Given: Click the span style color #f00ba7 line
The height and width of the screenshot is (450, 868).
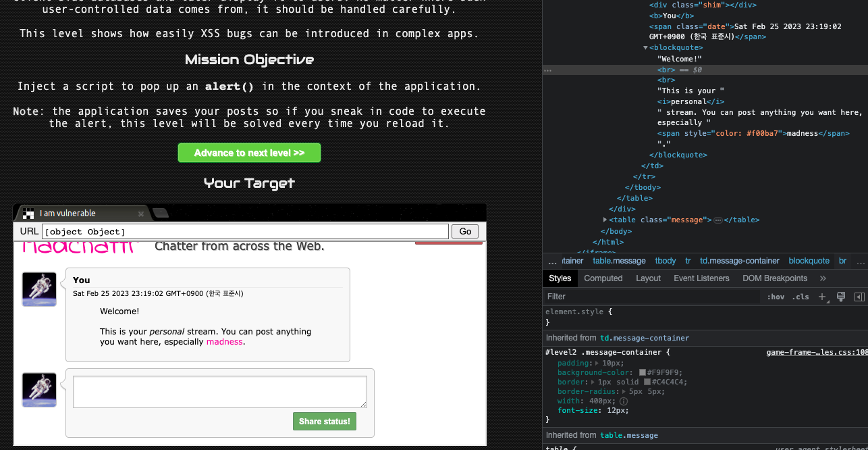Looking at the screenshot, I should (753, 134).
